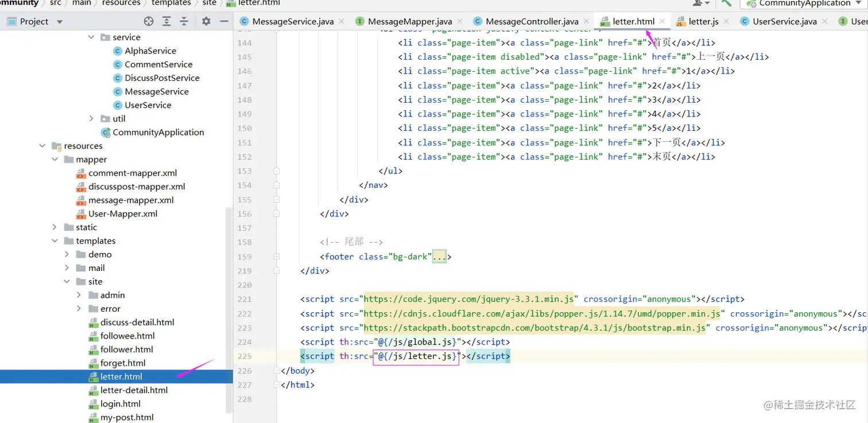Hide the Project panel with minus icon
Image resolution: width=868 pixels, height=423 pixels.
point(224,21)
